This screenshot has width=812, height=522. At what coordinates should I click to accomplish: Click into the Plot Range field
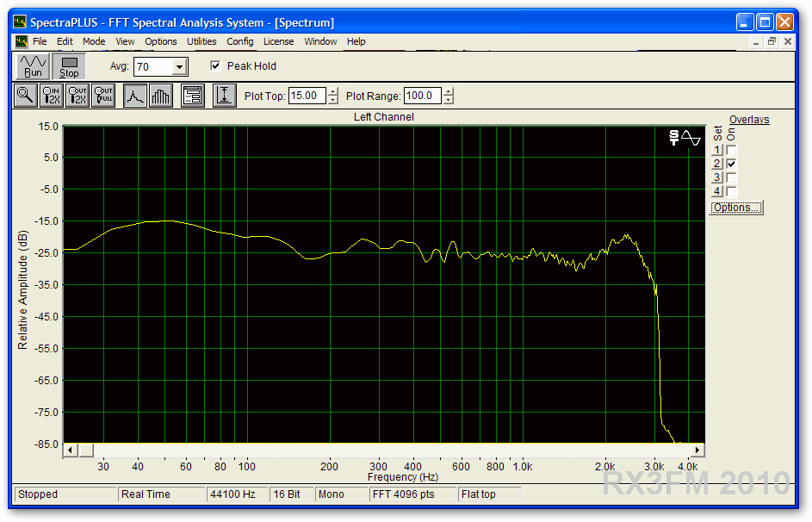423,96
